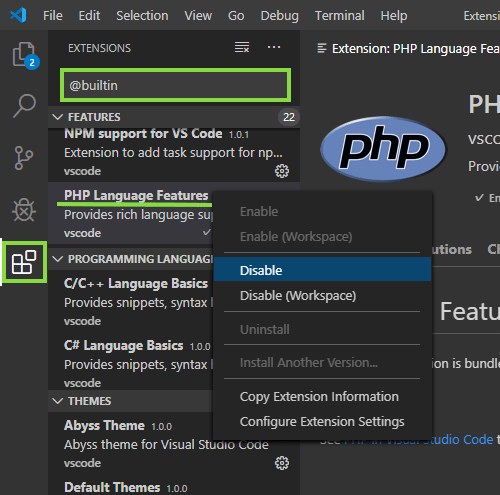Open the Source Control view icon
The height and width of the screenshot is (495, 500).
(x=24, y=158)
